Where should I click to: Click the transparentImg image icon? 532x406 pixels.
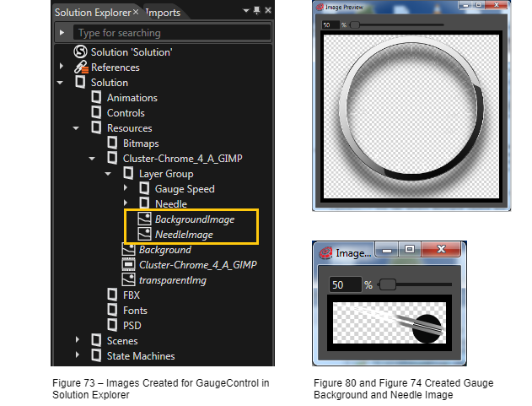pos(128,279)
